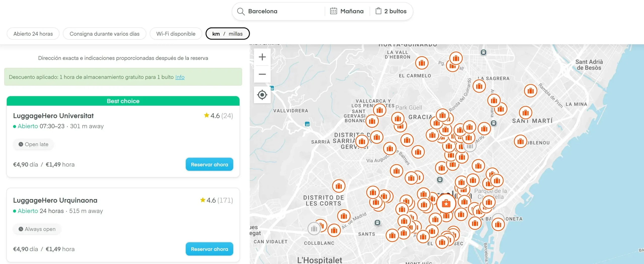Select luggage marker at La Sagrera

[x=479, y=86]
